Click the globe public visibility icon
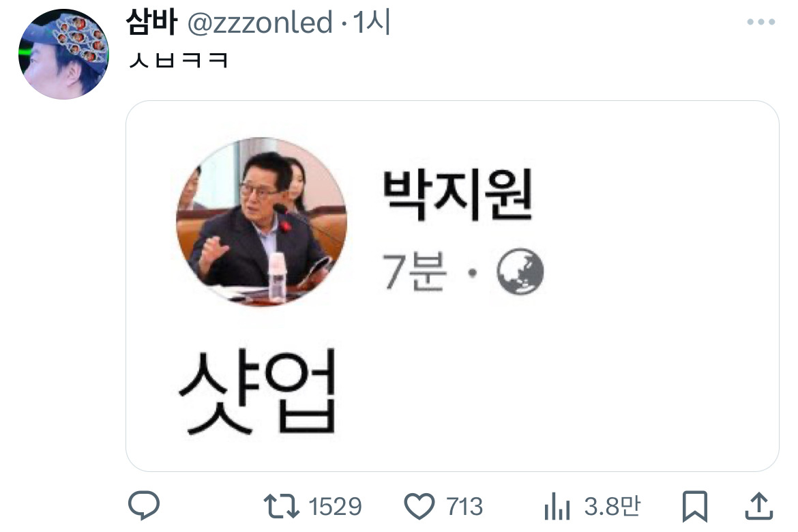 520,272
